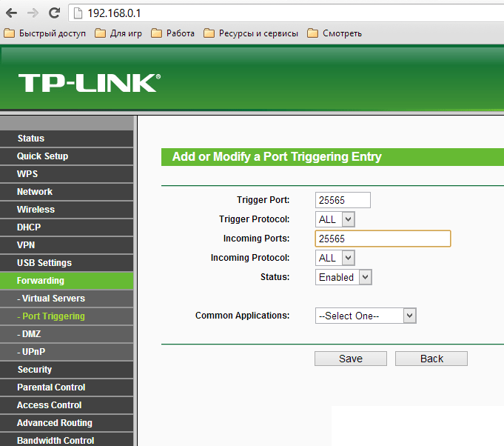Viewport: 504px width, 446px height.
Task: Open the Работа bookmark folder
Action: coord(173,33)
